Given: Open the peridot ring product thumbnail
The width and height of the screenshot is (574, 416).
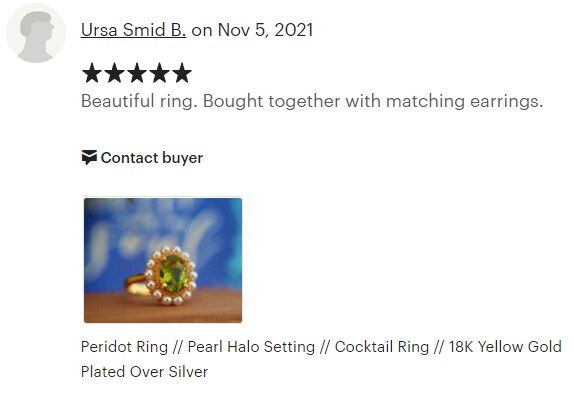Looking at the screenshot, I should (163, 260).
